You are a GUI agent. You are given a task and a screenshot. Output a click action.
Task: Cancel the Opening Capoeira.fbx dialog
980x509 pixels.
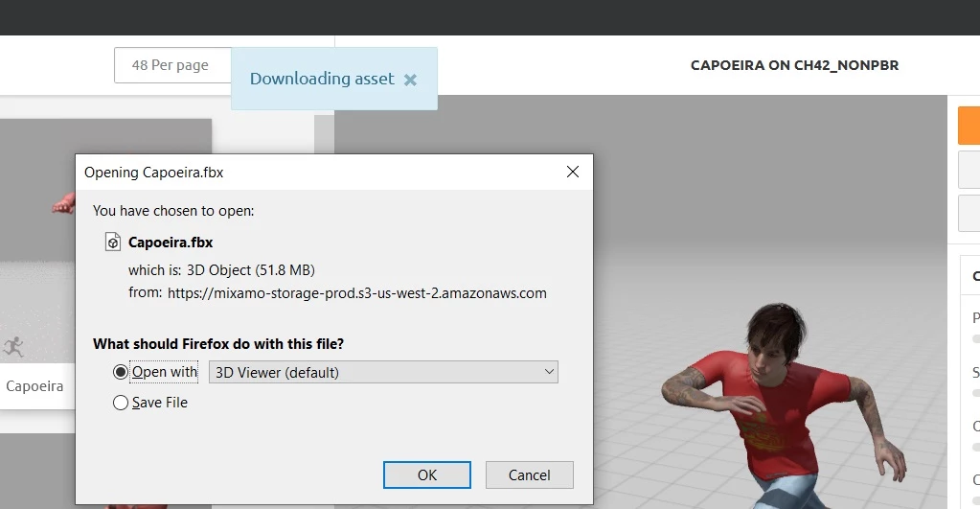click(x=530, y=475)
